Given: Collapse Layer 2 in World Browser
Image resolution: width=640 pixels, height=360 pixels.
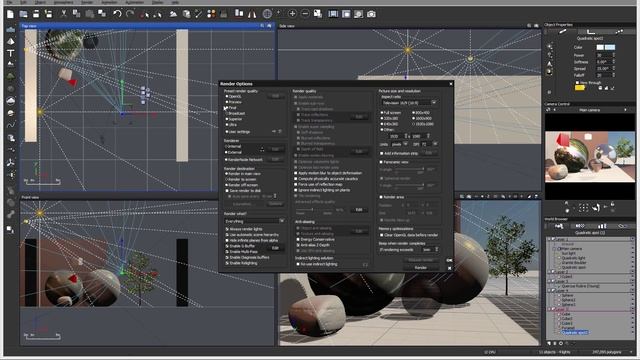Looking at the screenshot, I should [x=549, y=272].
